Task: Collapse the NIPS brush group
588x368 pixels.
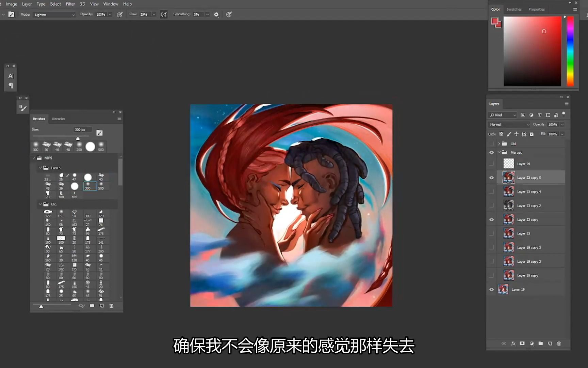Action: pos(34,158)
